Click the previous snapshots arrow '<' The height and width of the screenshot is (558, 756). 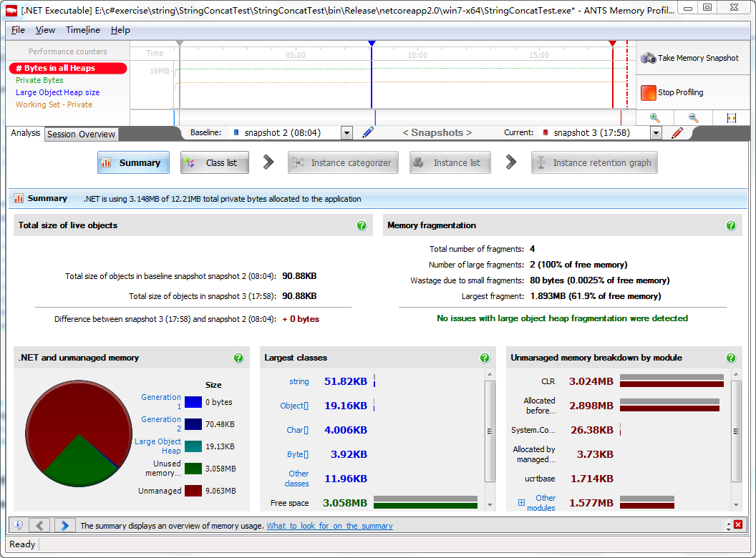pos(405,133)
